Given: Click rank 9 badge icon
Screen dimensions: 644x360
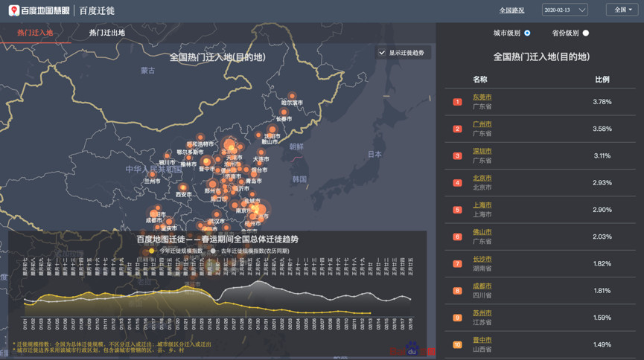Looking at the screenshot, I should point(457,318).
